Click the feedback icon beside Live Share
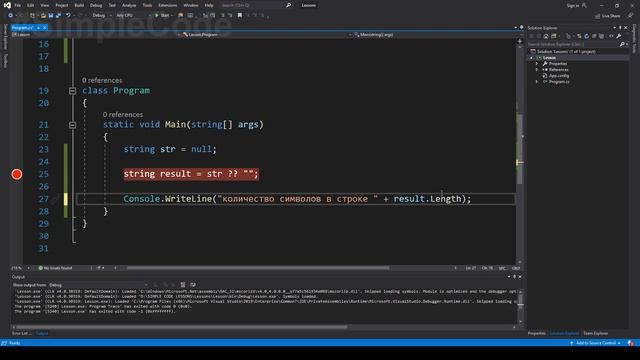640x360 pixels. (x=630, y=16)
